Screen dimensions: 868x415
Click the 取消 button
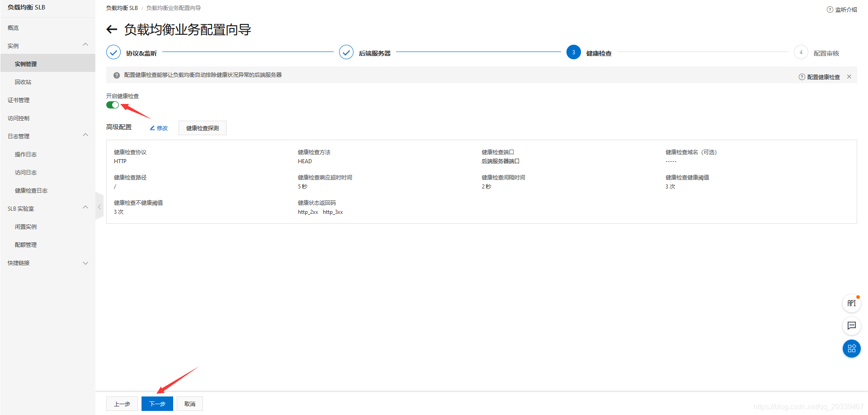point(190,404)
